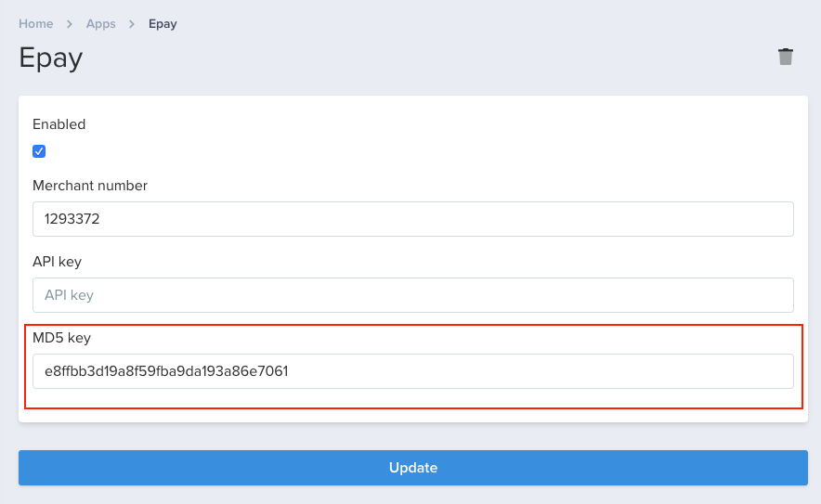Click the chevron after Home breadcrumb

click(69, 24)
